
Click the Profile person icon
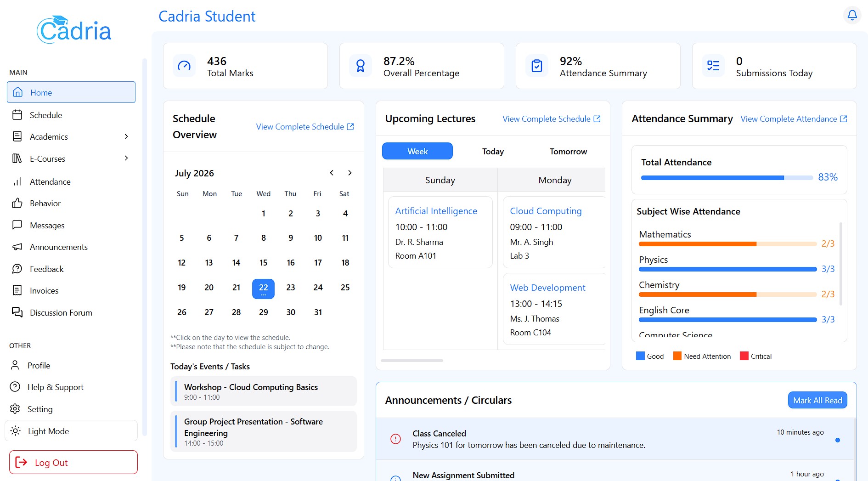15,365
